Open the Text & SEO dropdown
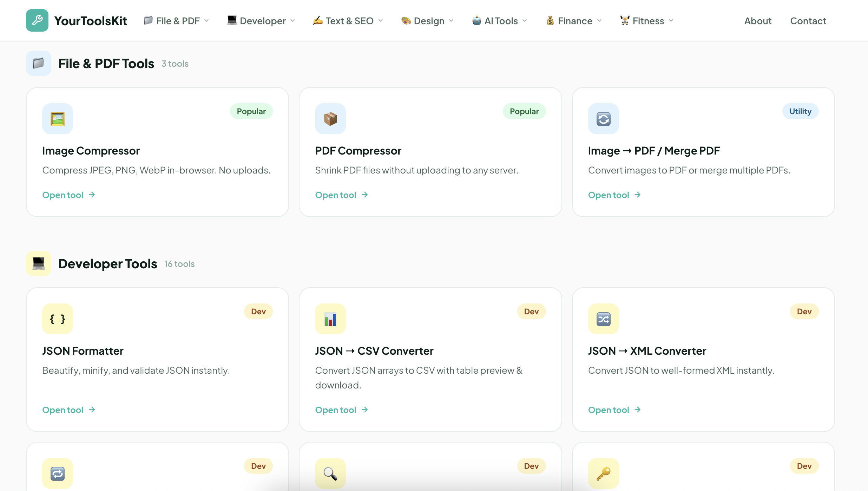The image size is (868, 491). (x=348, y=21)
